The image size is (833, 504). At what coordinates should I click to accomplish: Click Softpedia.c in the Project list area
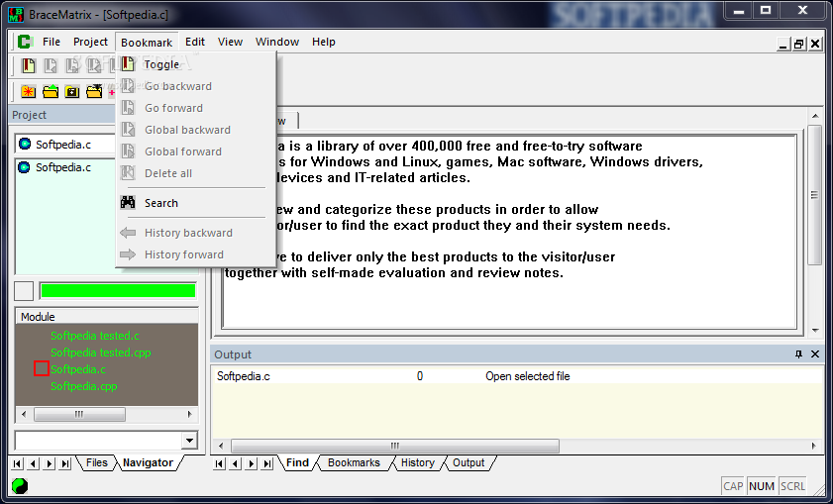[x=63, y=167]
